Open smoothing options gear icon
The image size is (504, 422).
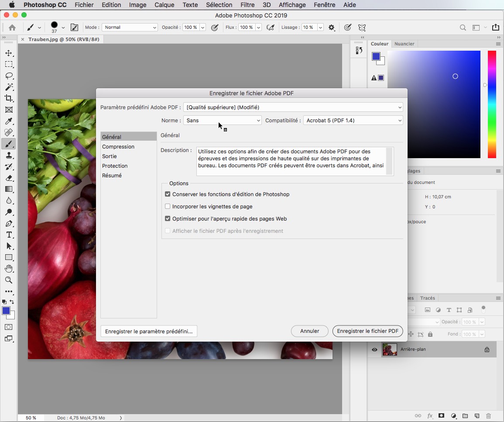332,28
